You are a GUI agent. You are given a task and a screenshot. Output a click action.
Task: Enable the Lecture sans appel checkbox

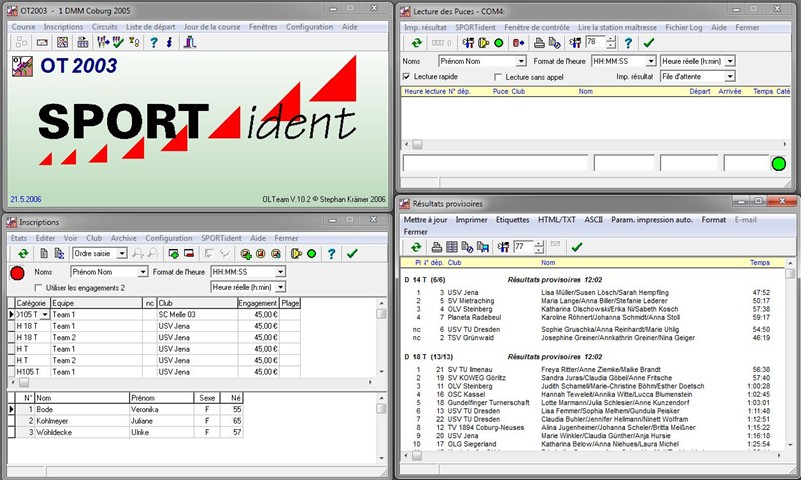click(x=498, y=77)
